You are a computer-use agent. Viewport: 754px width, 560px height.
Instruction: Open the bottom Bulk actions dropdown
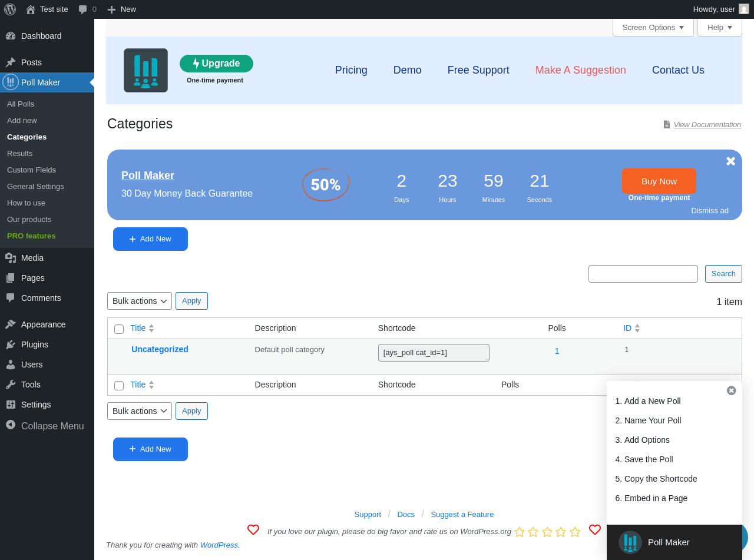click(x=140, y=411)
